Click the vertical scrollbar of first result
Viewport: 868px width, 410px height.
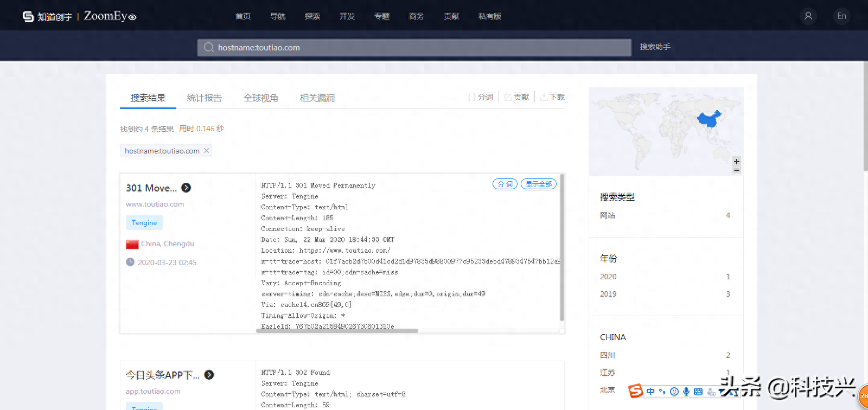click(x=562, y=247)
